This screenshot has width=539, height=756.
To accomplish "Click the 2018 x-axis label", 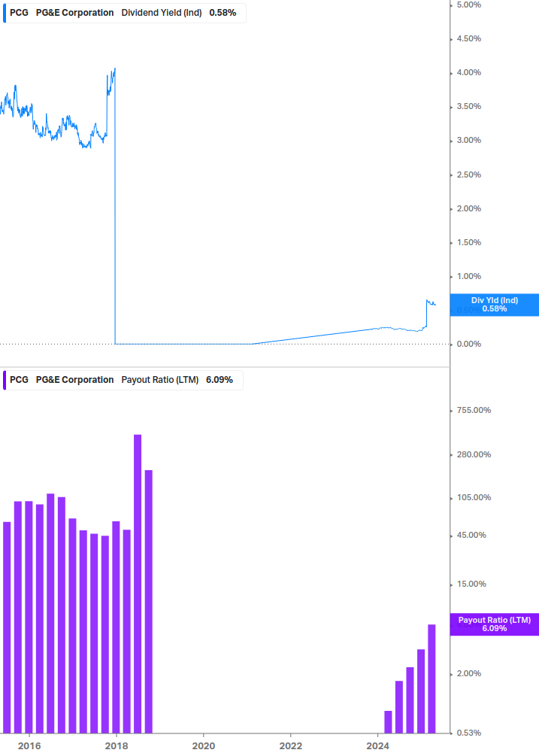I will (117, 746).
